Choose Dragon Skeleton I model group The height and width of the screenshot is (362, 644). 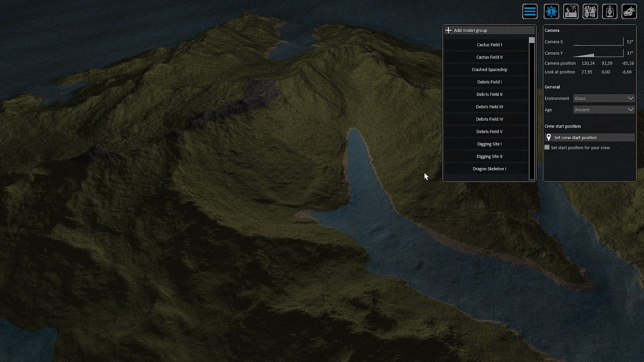(x=489, y=169)
